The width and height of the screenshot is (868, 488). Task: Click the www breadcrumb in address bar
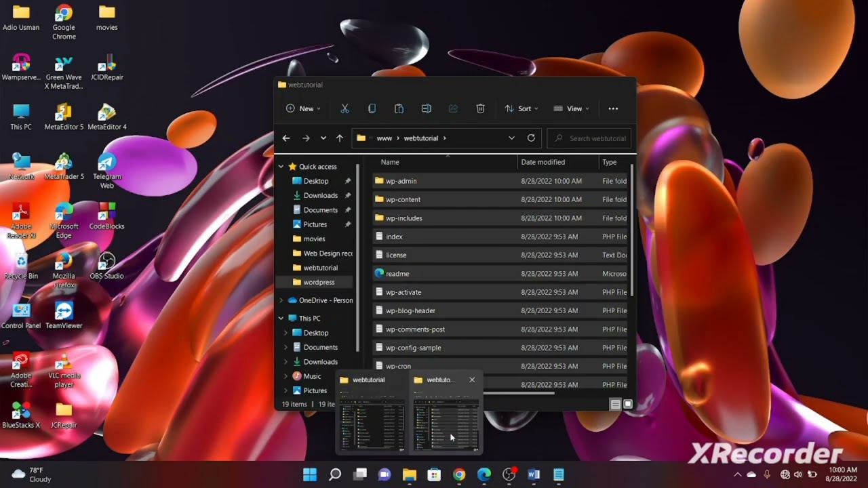[x=384, y=138]
